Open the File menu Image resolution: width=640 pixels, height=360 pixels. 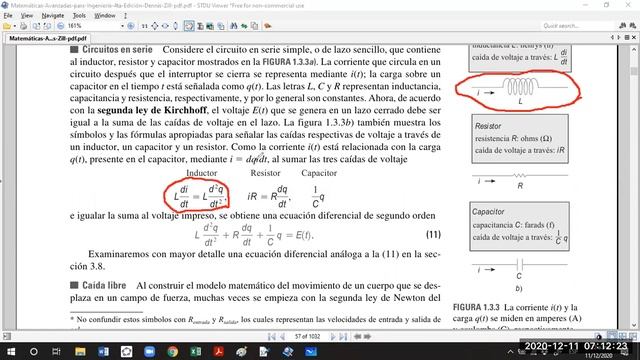8,16
